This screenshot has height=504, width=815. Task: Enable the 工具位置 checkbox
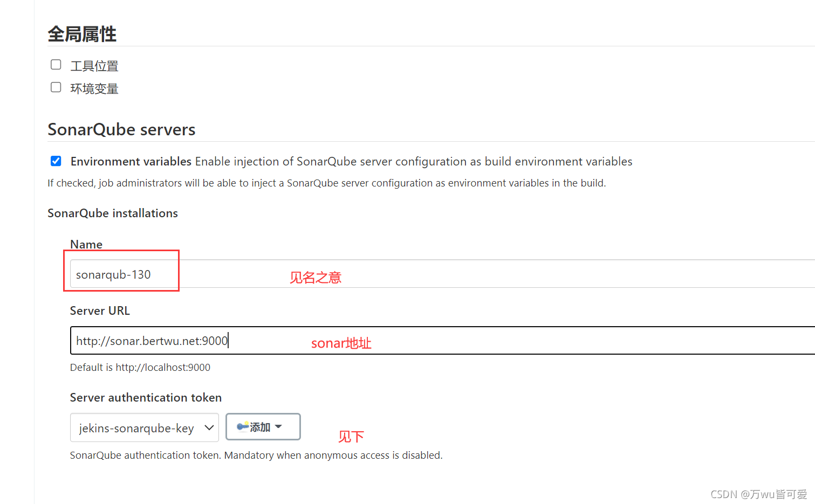56,65
